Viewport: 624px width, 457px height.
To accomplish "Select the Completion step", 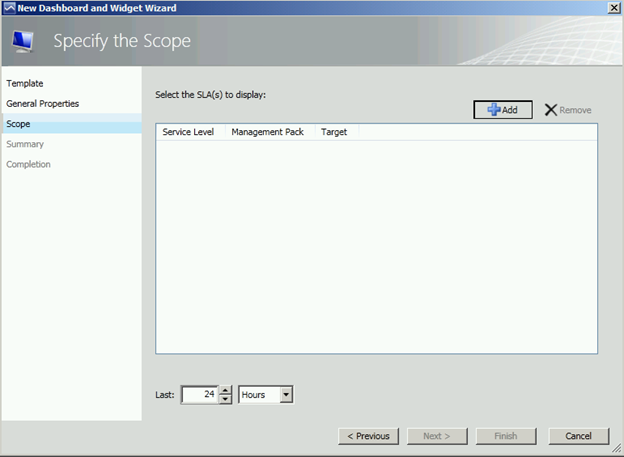I will 28,164.
